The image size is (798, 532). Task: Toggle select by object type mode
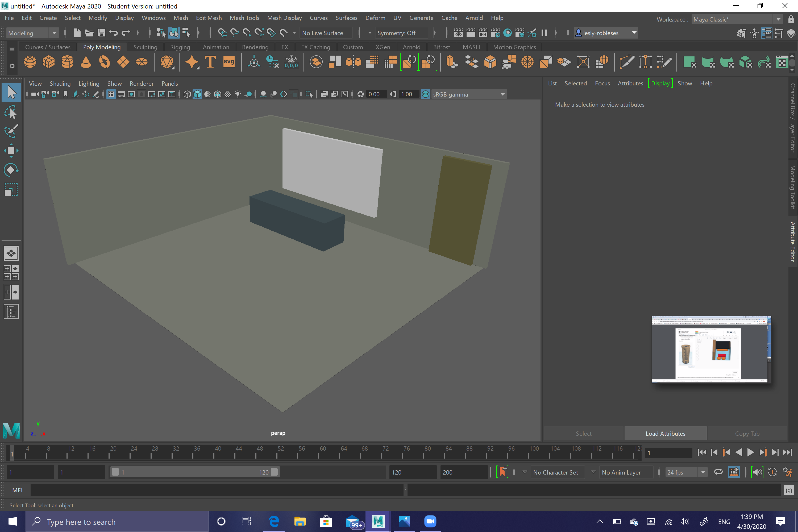point(174,33)
